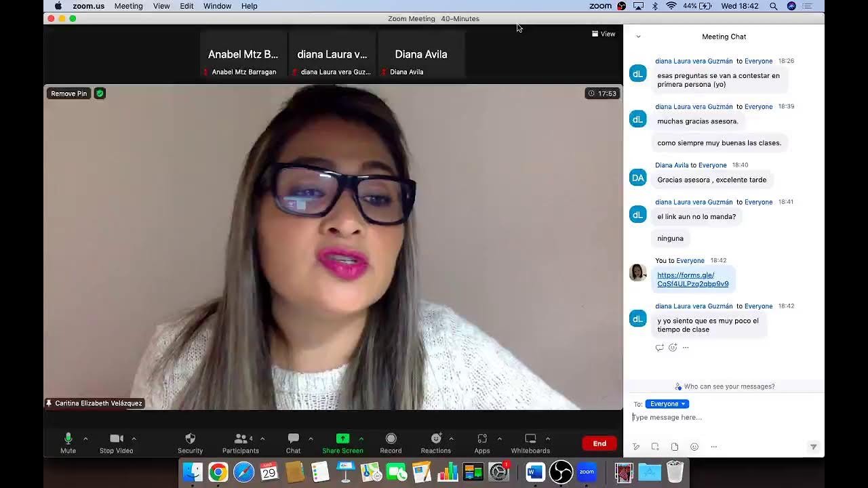Open the Participants panel
The height and width of the screenshot is (488, 868).
click(x=240, y=439)
